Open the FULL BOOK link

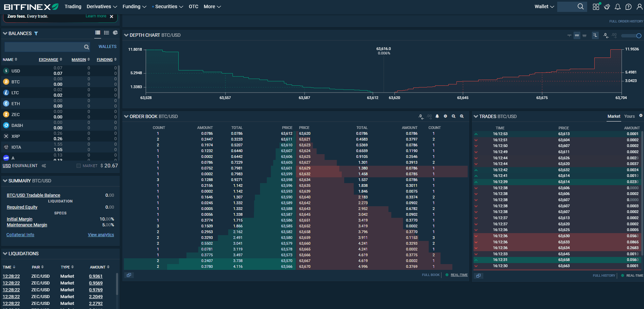coord(431,275)
